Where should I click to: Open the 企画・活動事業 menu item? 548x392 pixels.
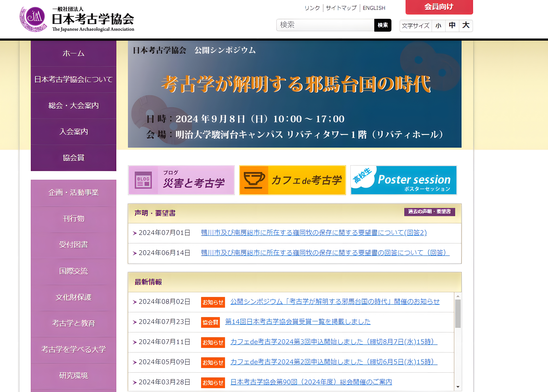tap(74, 193)
